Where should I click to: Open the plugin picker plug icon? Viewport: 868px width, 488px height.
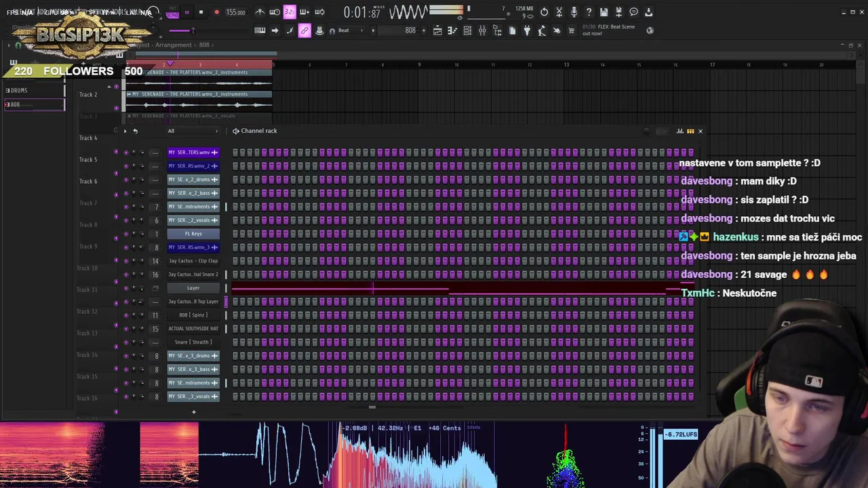527,30
